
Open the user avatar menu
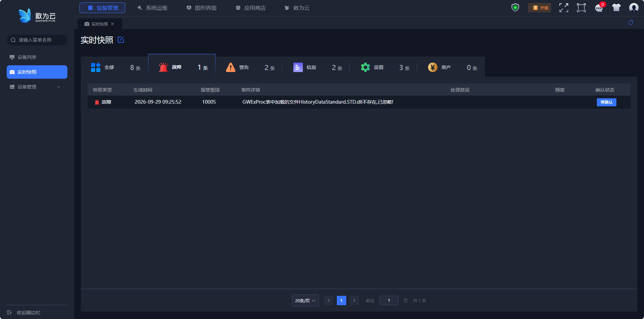pyautogui.click(x=634, y=8)
